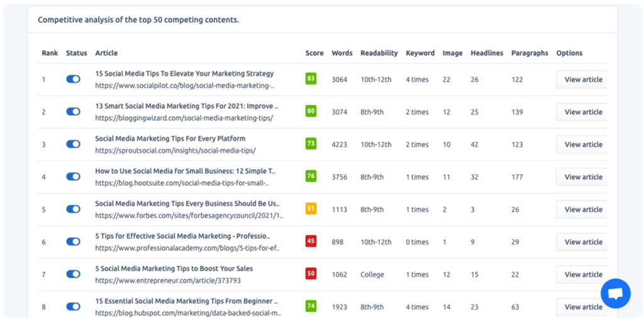Click the orange score badge 51
644x322 pixels.
pyautogui.click(x=311, y=209)
